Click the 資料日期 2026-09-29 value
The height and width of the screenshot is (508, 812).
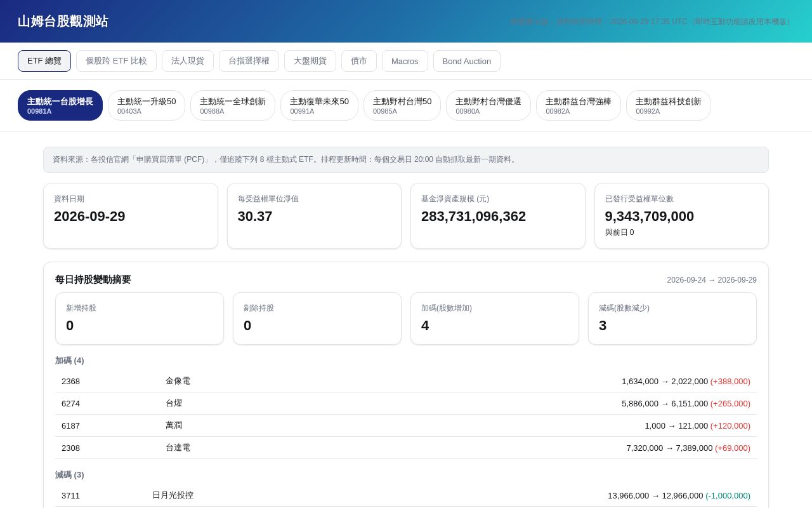[x=89, y=217]
